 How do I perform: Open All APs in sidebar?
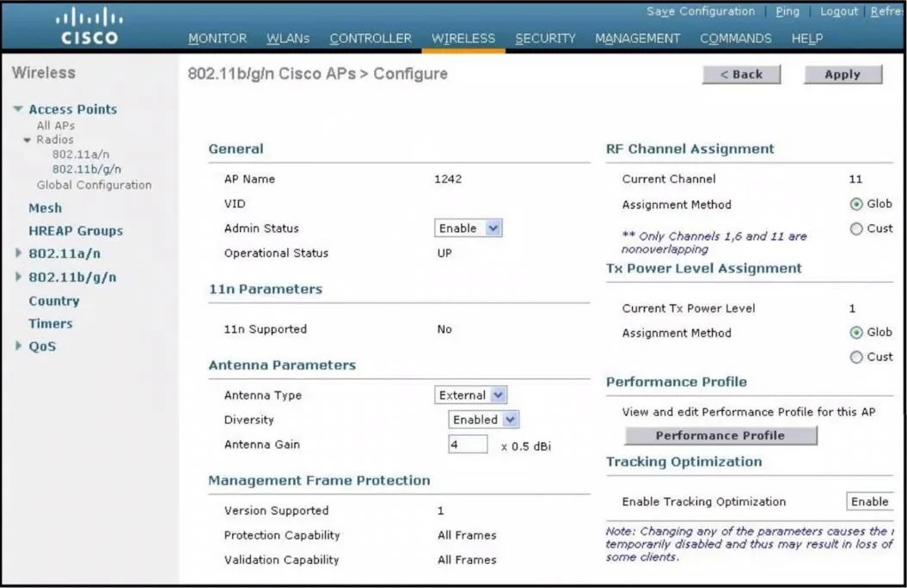(56, 126)
